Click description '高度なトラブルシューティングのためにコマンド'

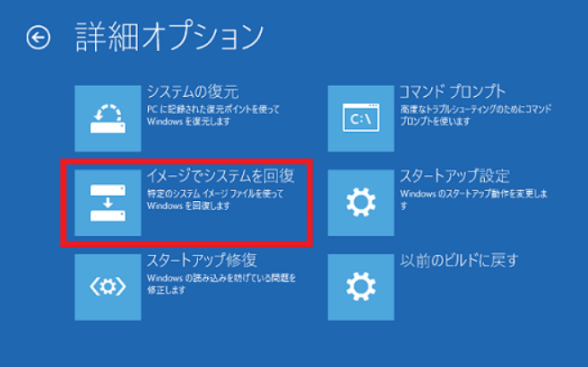[x=475, y=109]
